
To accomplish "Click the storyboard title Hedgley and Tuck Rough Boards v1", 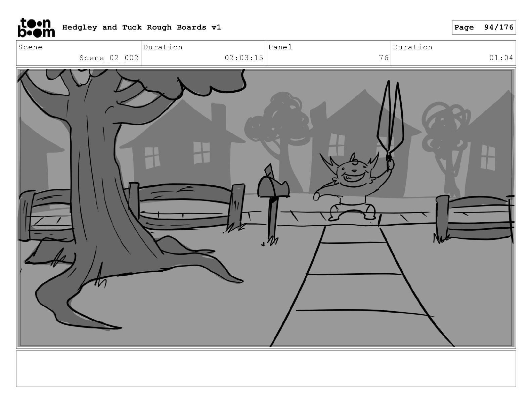I will pos(142,27).
